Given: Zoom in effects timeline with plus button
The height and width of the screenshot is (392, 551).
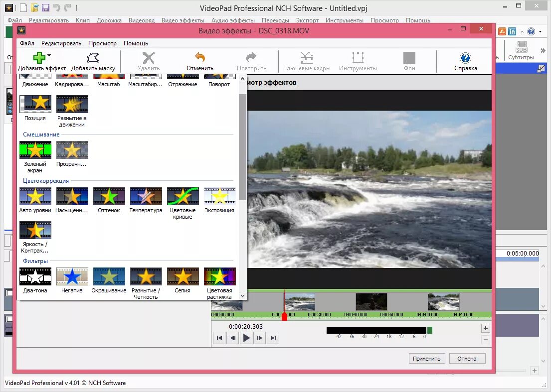Looking at the screenshot, I should pos(485,328).
